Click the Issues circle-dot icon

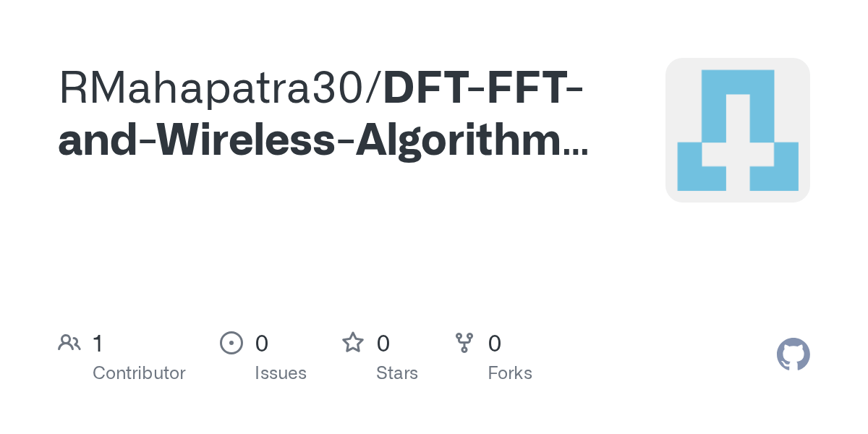(231, 343)
